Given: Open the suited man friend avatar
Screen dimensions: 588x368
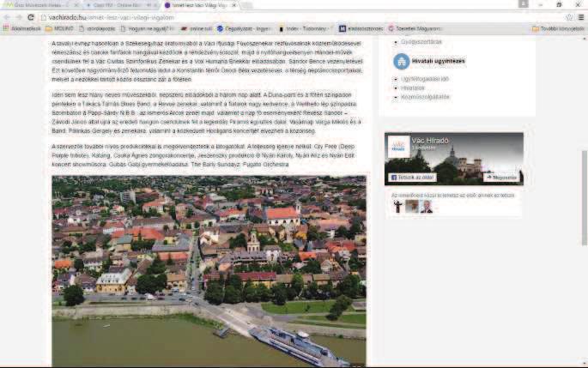Looking at the screenshot, I should point(426,207).
